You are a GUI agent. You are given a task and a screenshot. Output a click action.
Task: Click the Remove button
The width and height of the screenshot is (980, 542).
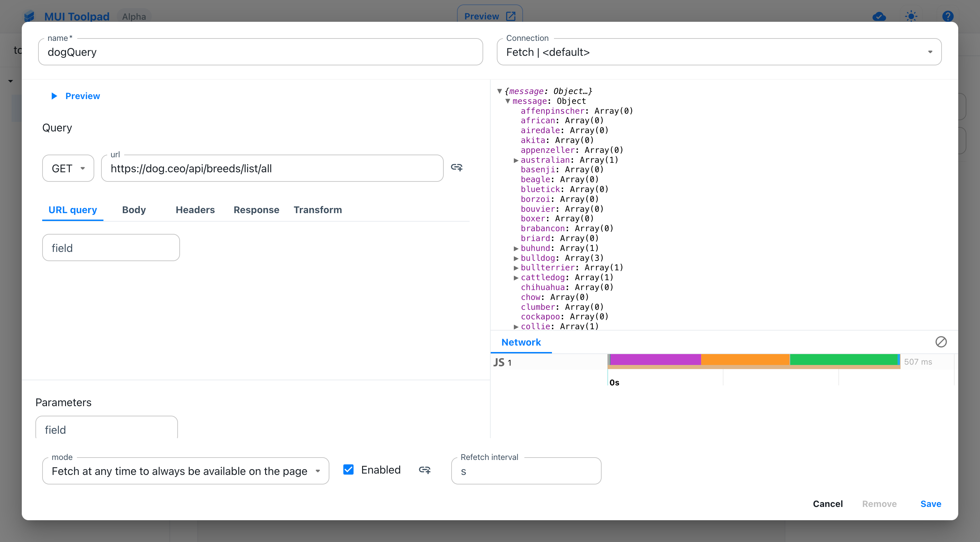point(879,504)
